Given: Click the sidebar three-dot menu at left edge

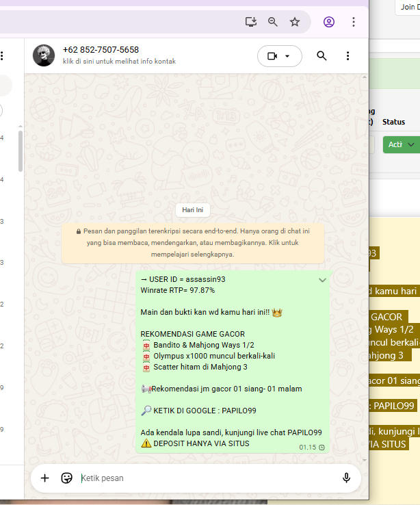Looking at the screenshot, I should 2,55.
